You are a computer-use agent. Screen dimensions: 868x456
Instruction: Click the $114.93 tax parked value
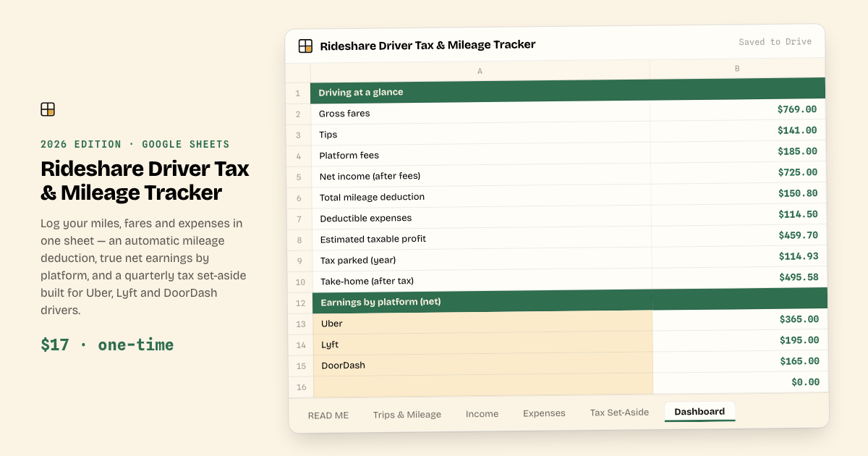coord(799,256)
